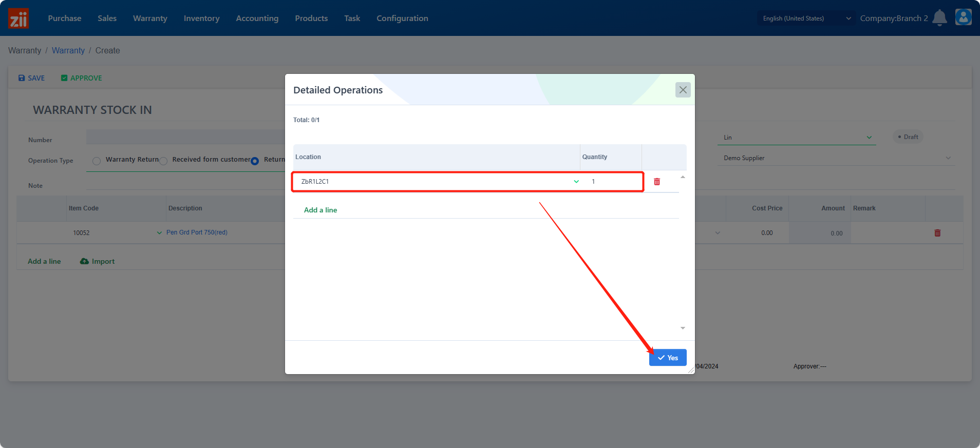Image resolution: width=980 pixels, height=448 pixels.
Task: Open the Demo Supplier dropdown
Action: (836, 158)
